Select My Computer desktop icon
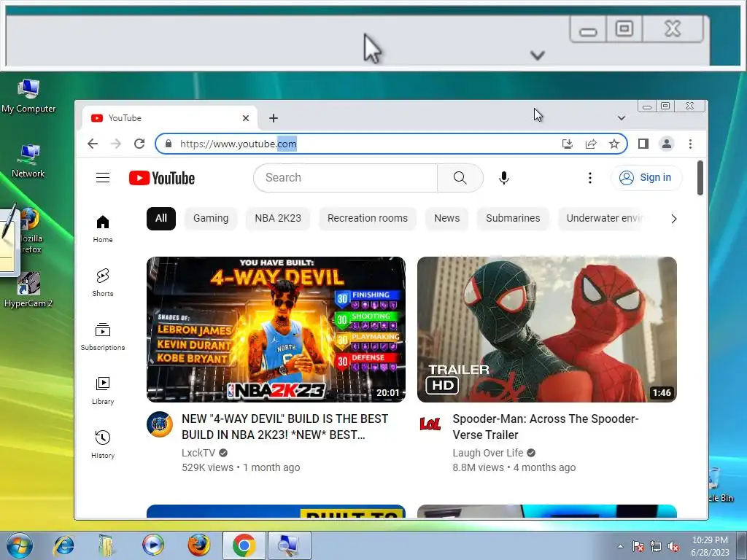This screenshot has height=560, width=747. point(28,96)
